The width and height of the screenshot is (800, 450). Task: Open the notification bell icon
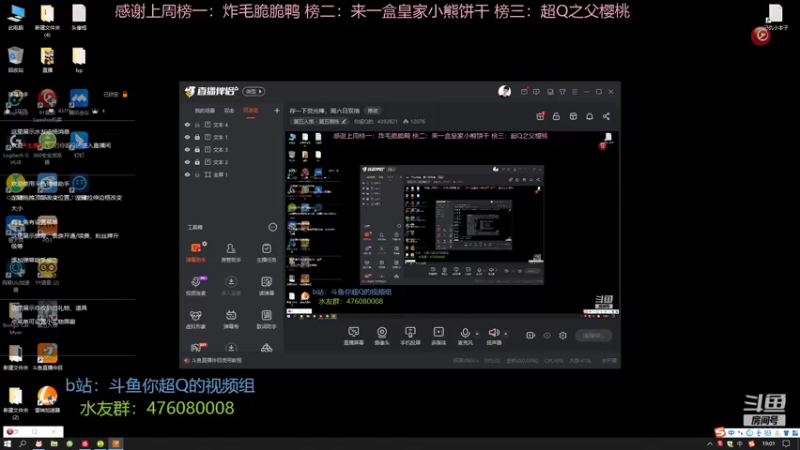(589, 116)
